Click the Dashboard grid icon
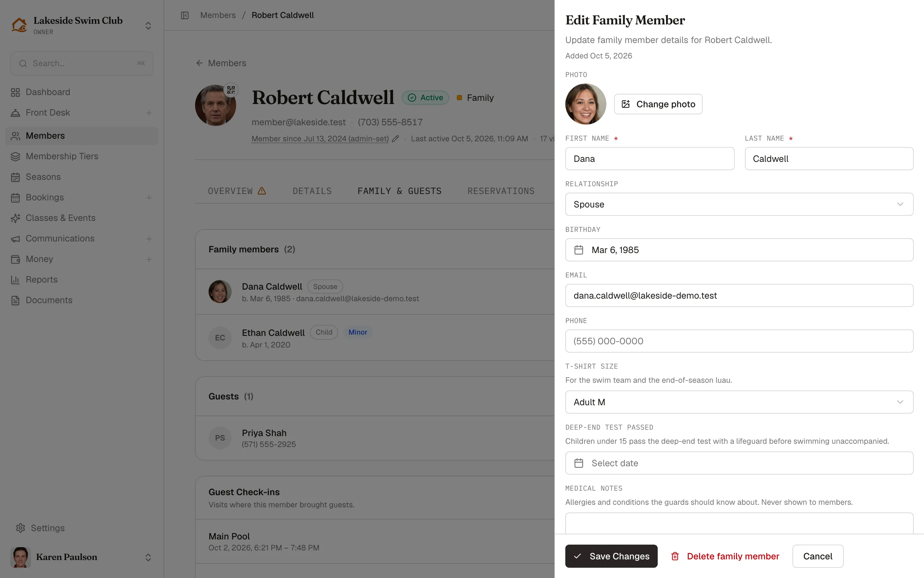This screenshot has height=578, width=924. (15, 92)
